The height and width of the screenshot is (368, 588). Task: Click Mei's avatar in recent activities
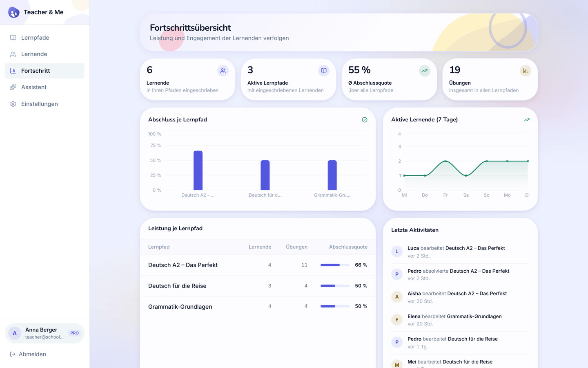coord(397,365)
